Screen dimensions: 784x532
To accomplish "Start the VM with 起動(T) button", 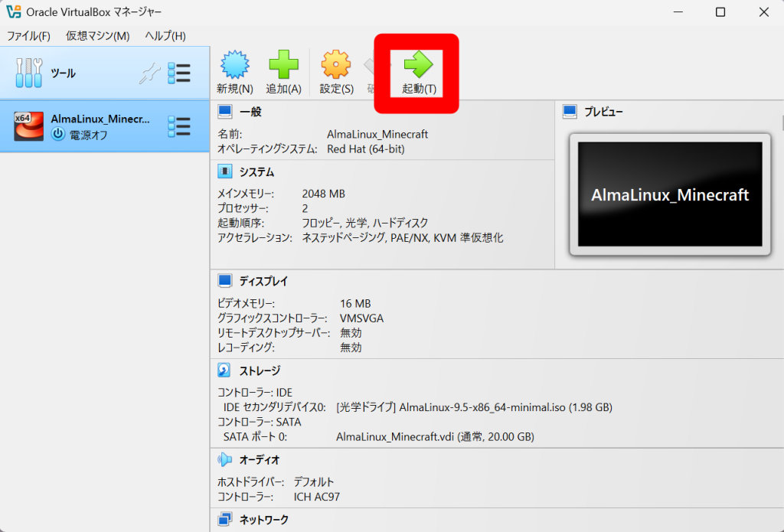I will [x=419, y=73].
